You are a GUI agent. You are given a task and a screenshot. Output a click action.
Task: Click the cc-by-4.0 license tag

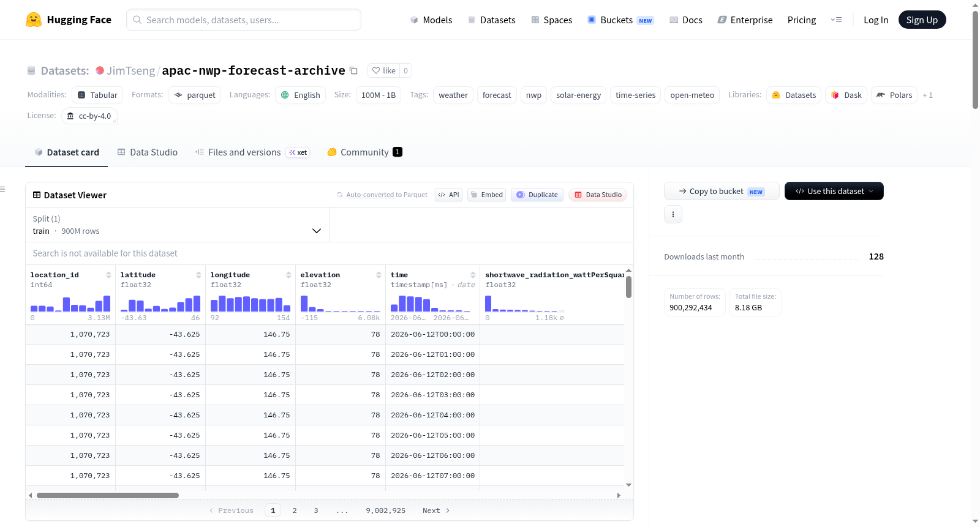pos(89,116)
